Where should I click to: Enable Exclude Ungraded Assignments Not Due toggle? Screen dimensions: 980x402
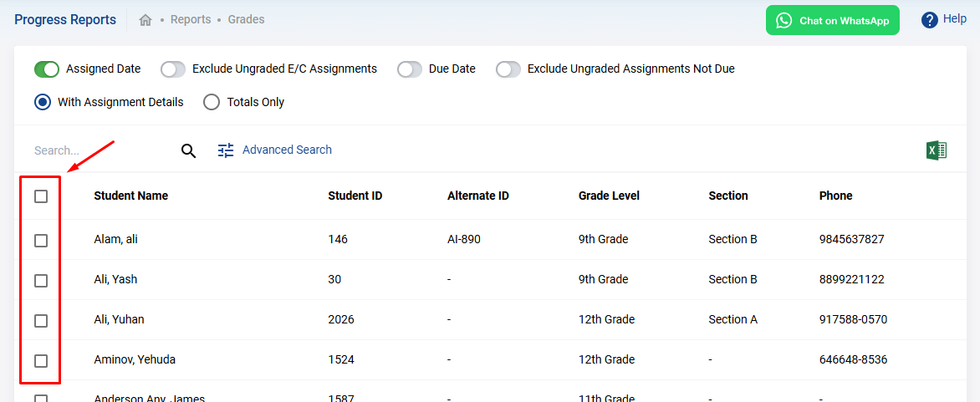coord(508,69)
